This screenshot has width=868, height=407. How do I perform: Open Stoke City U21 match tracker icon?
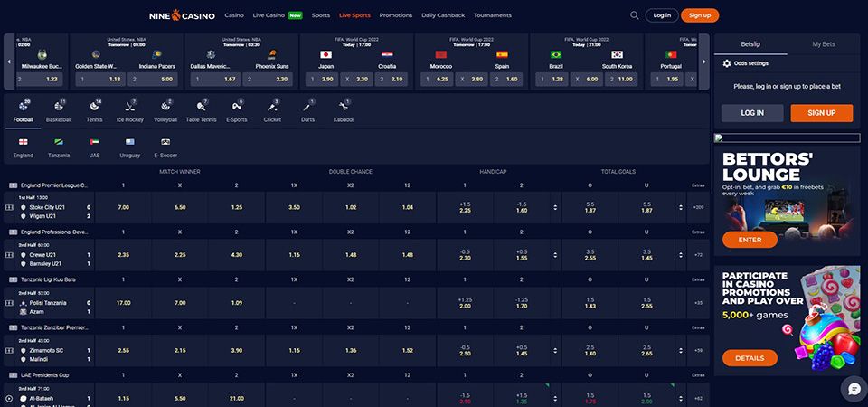pyautogui.click(x=9, y=208)
